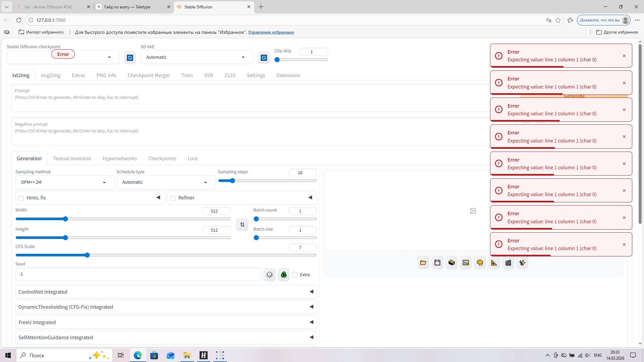
Task: Open Microsoft Store from taskbar
Action: pos(154,355)
